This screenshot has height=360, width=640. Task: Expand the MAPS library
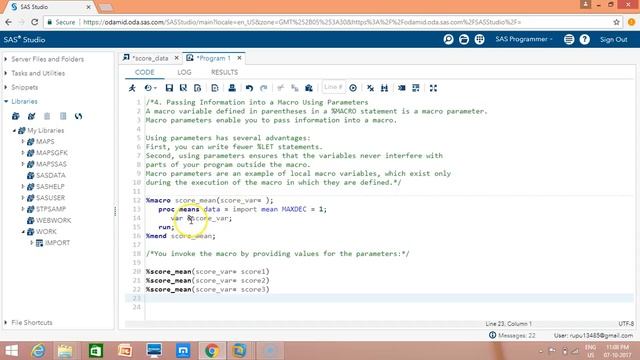23,142
